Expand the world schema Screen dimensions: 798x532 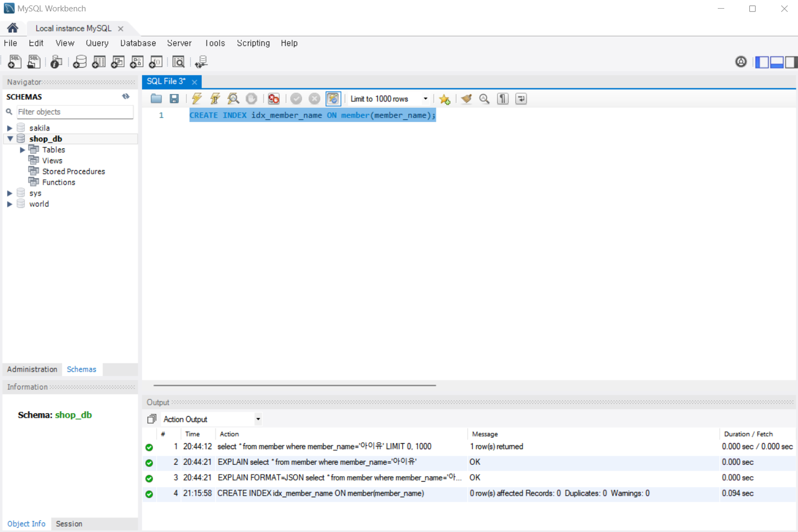[9, 204]
